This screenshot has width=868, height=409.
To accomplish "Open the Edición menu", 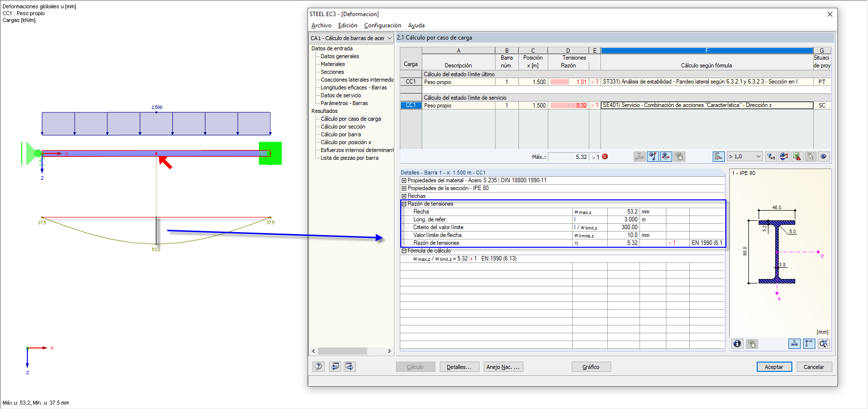I will click(348, 25).
